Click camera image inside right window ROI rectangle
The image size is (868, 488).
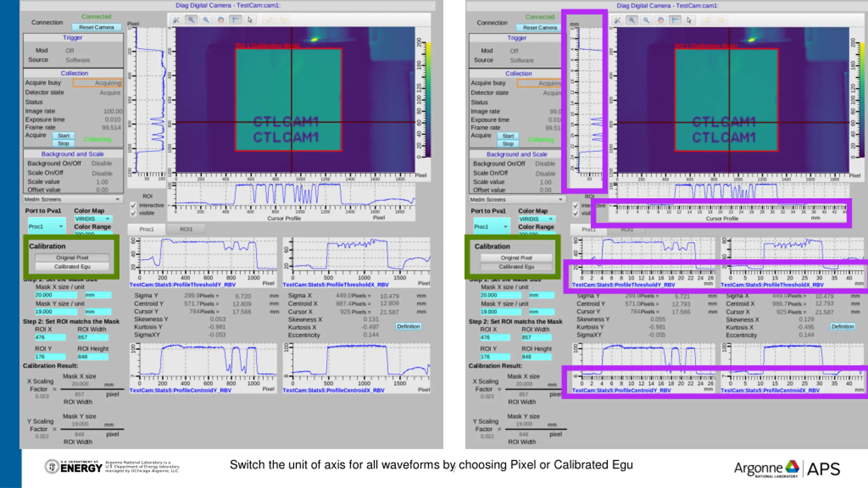(726, 100)
